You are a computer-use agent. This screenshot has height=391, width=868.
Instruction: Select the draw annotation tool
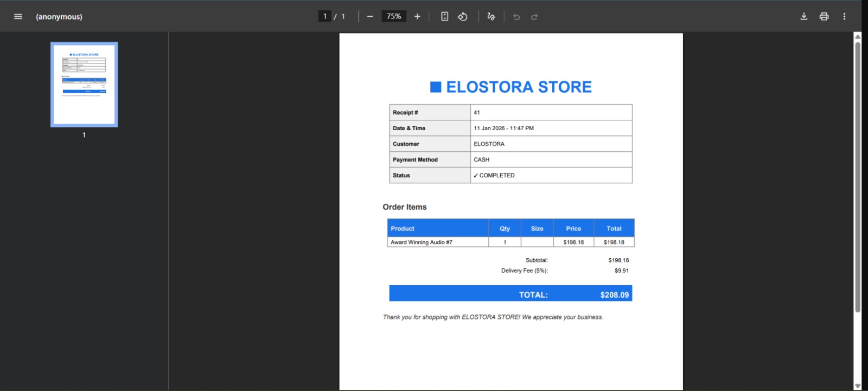coord(491,16)
